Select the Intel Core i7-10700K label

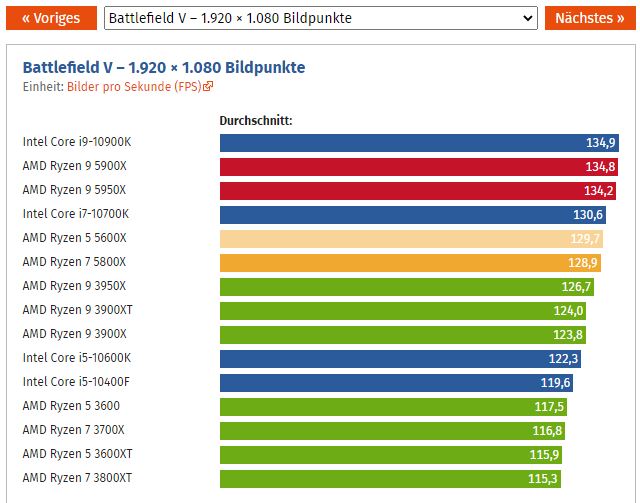[x=76, y=214]
